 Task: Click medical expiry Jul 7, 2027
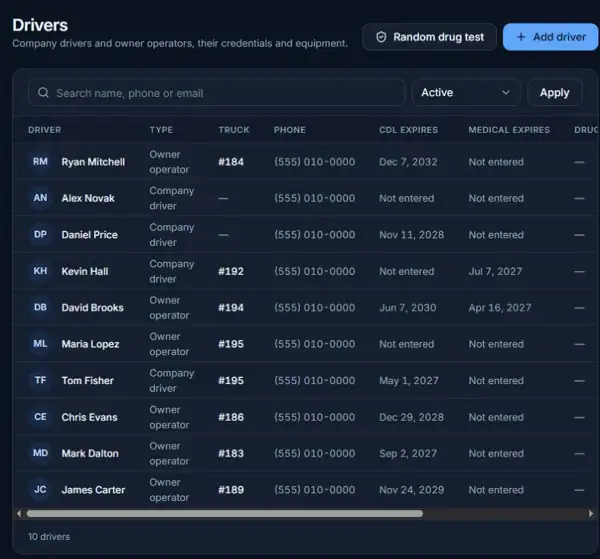coord(495,271)
